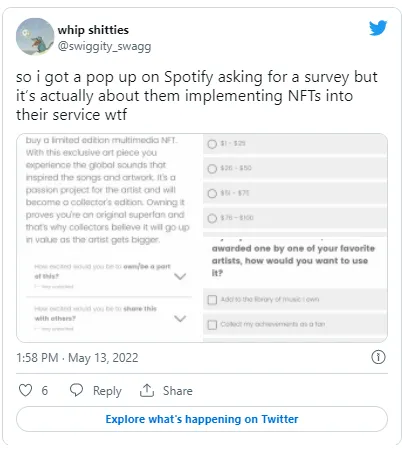The height and width of the screenshot is (451, 402).
Task: Click the share upload arrow icon
Action: click(x=147, y=390)
